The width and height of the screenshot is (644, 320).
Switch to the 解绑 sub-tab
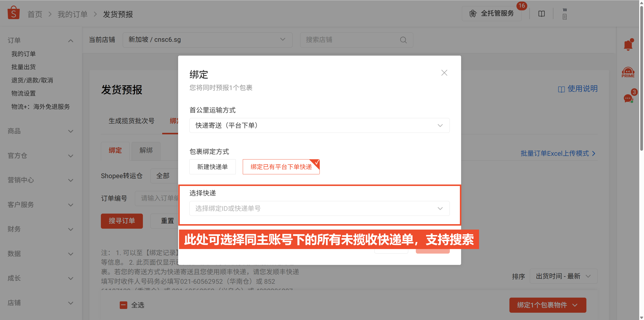click(146, 151)
